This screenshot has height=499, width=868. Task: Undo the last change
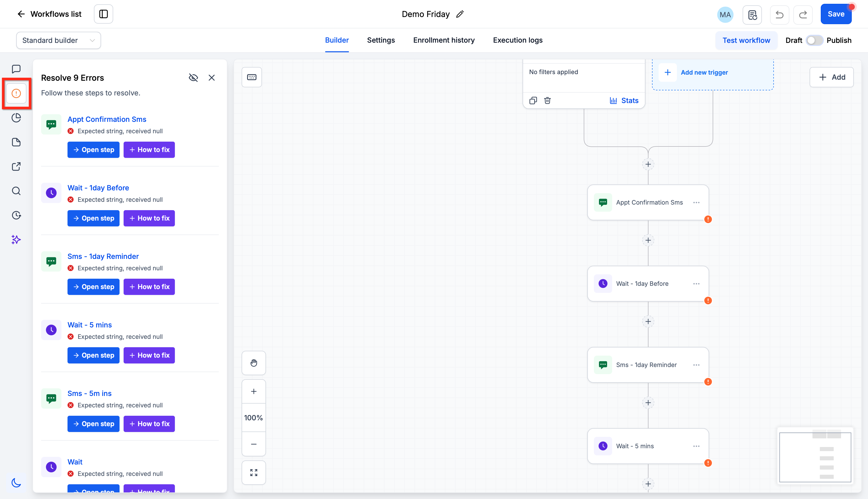779,15
